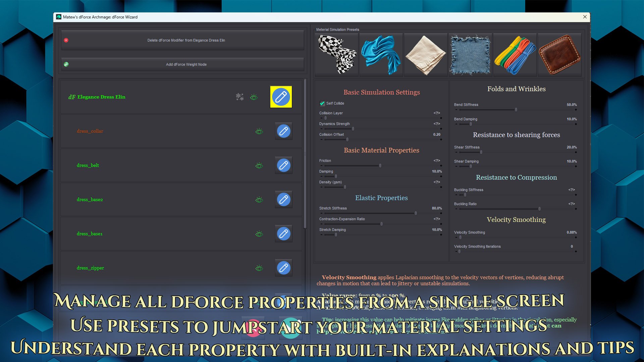The image size is (644, 362).
Task: Adjust the Velocity Smoothing slider
Action: click(x=460, y=237)
